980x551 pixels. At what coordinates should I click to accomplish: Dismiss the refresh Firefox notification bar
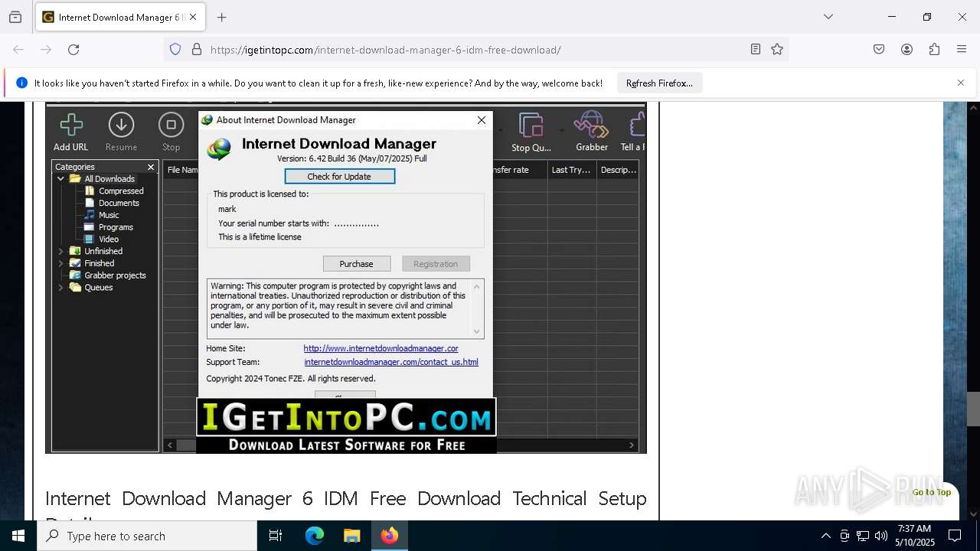pos(960,83)
